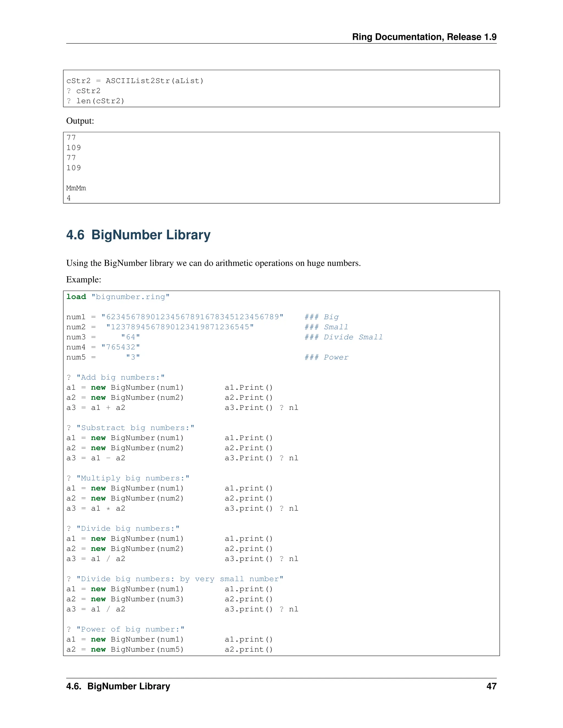The height and width of the screenshot is (728, 563).
Task: Select the line "cStr2 = ASCIIList2Str(aList)"
Action: pos(135,81)
